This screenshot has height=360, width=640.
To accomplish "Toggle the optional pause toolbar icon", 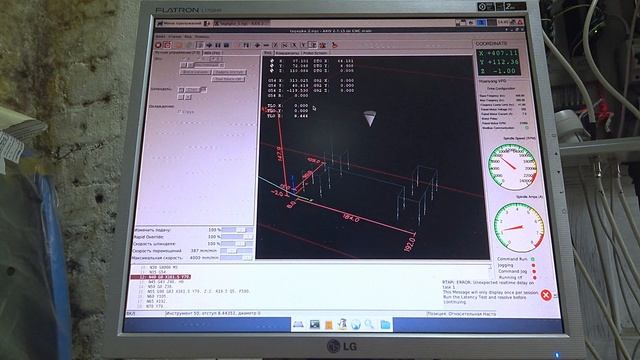I will pos(246,45).
